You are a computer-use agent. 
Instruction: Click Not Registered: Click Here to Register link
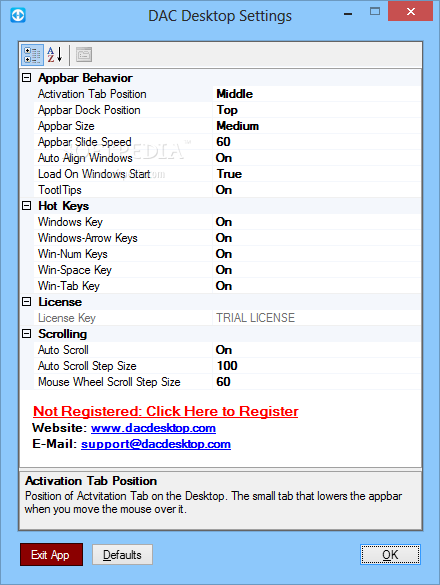click(166, 411)
